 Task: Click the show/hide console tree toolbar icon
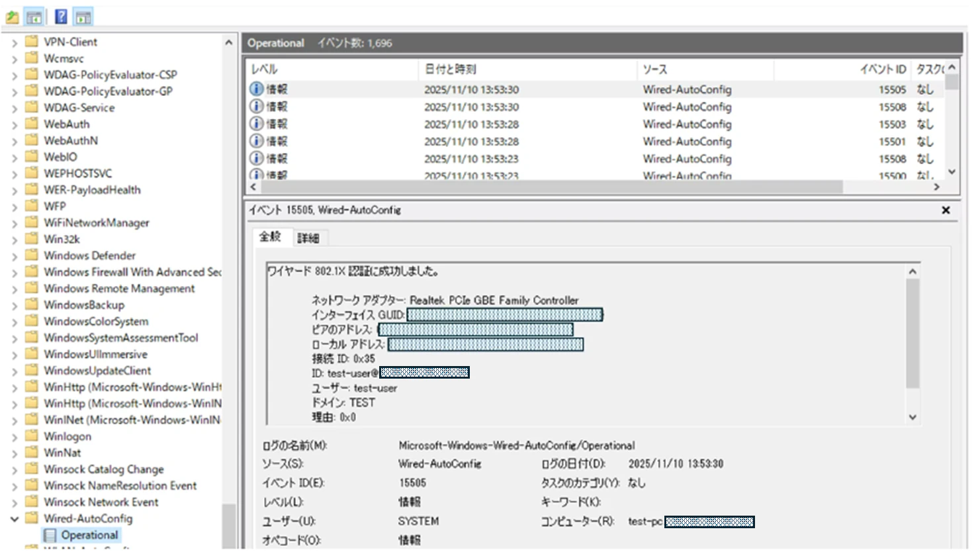(34, 17)
